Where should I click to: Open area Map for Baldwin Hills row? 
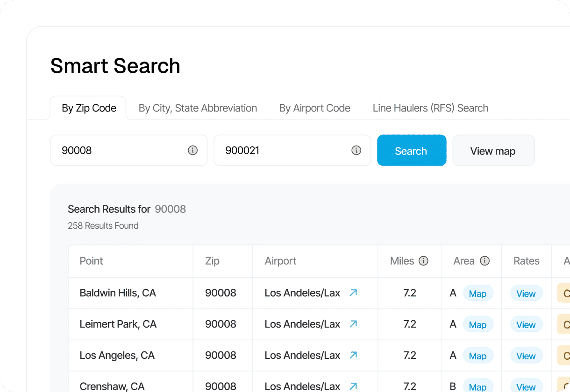(477, 294)
